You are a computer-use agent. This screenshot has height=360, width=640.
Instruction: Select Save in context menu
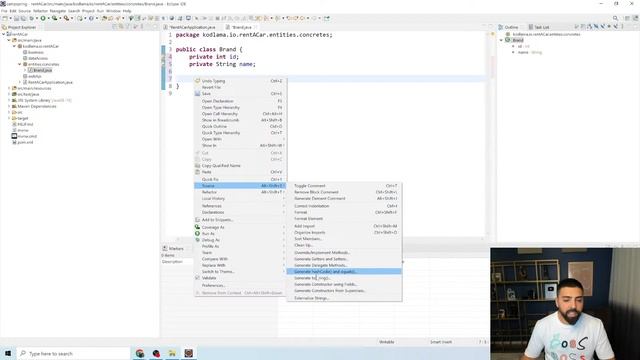240,93
